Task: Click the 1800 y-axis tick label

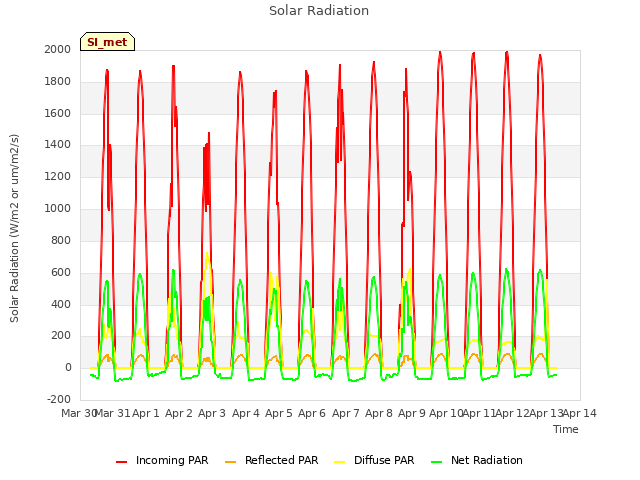Action: click(x=58, y=82)
